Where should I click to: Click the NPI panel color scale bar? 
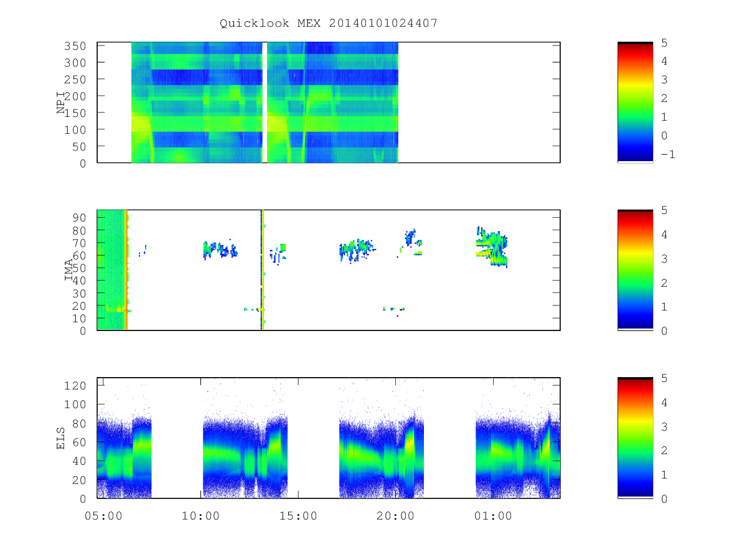(635, 103)
